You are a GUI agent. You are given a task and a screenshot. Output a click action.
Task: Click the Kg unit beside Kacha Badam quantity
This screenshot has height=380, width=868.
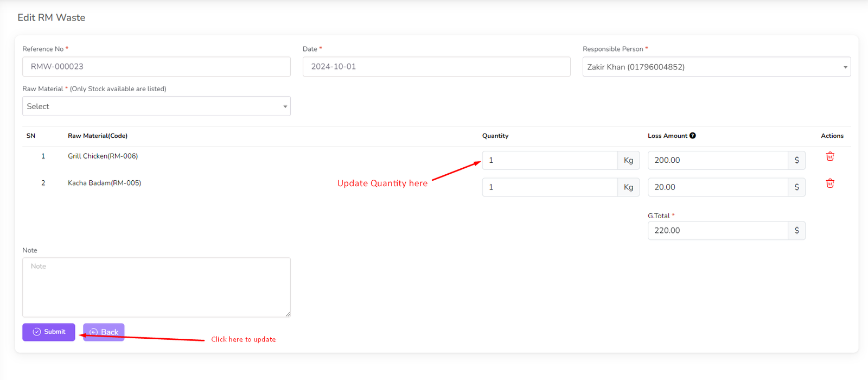629,187
